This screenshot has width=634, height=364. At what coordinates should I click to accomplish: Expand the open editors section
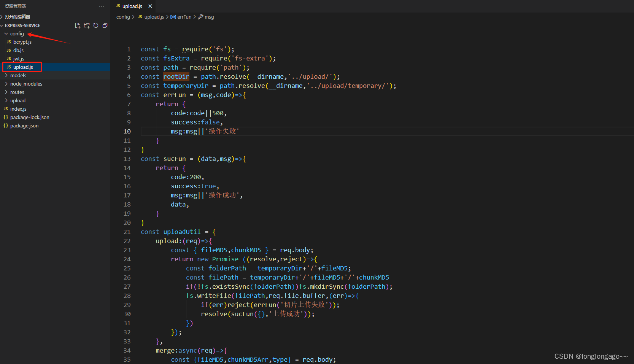click(x=17, y=17)
